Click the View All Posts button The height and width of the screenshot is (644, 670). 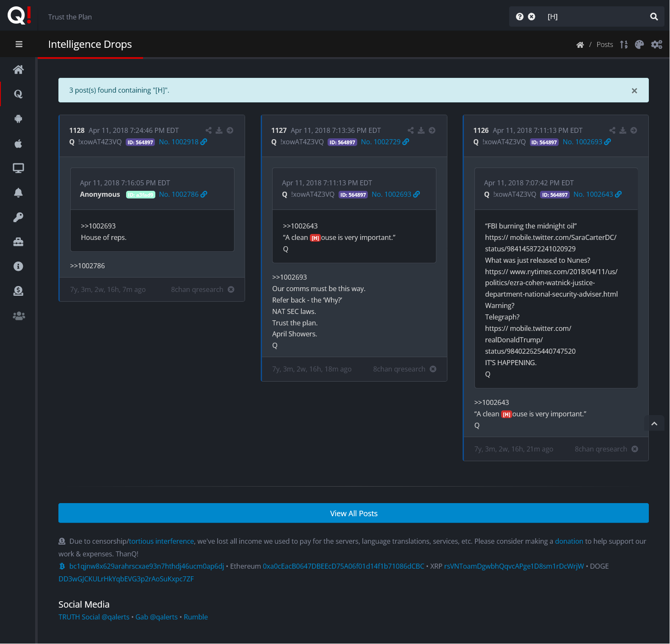353,513
